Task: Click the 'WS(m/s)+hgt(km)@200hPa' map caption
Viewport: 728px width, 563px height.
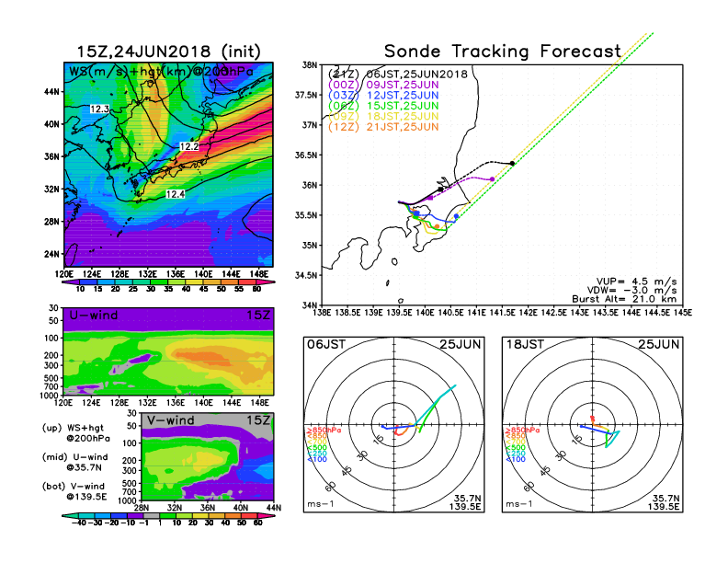Action: (161, 72)
